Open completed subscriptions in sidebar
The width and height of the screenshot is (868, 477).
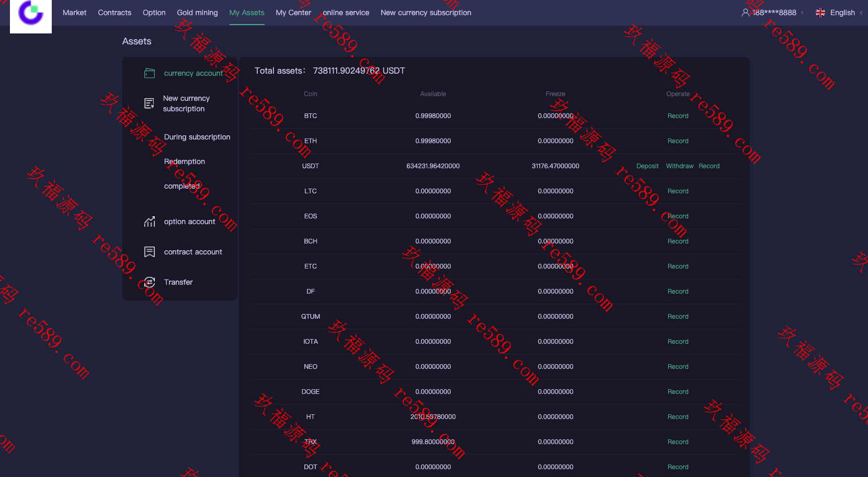tap(182, 186)
